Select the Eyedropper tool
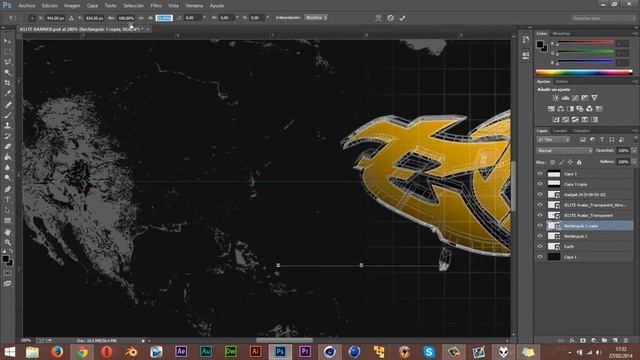 click(7, 93)
